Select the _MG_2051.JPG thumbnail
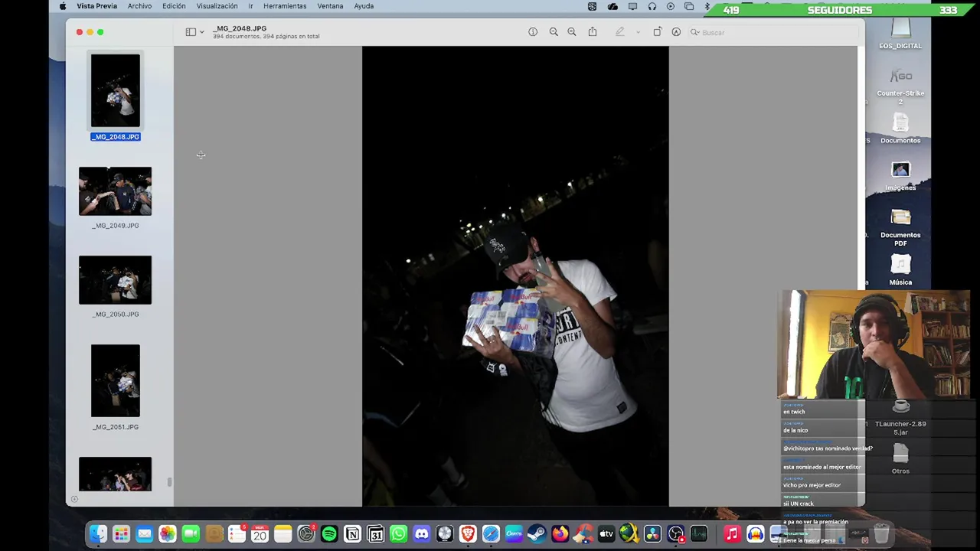 (116, 381)
